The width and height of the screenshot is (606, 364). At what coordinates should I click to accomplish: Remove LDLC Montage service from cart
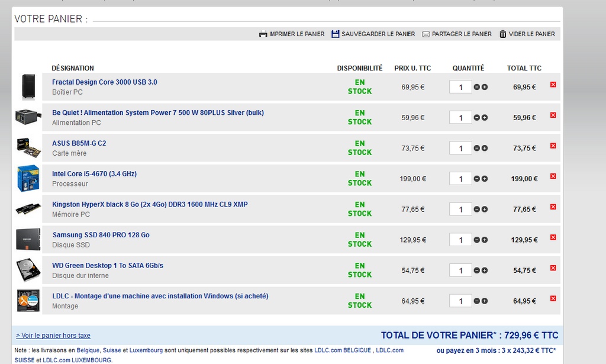point(553,298)
